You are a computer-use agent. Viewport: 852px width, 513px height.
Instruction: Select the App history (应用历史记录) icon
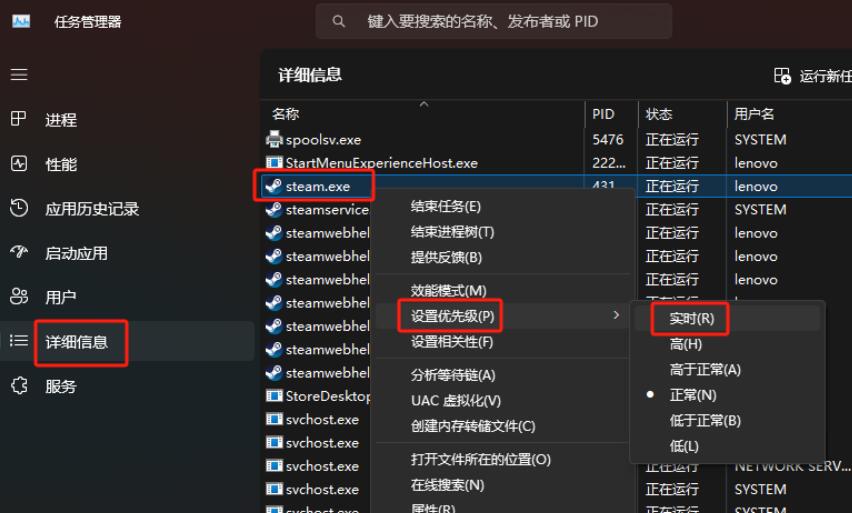(x=19, y=208)
